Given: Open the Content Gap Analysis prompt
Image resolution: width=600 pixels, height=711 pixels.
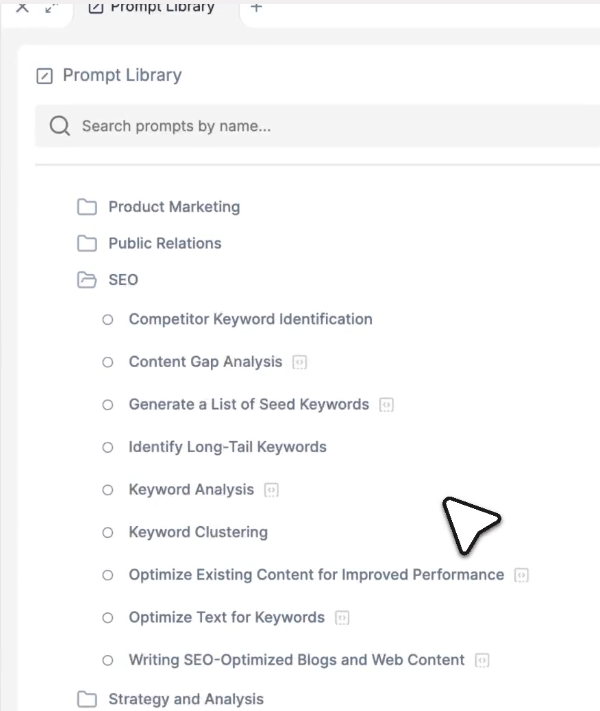Looking at the screenshot, I should (205, 362).
